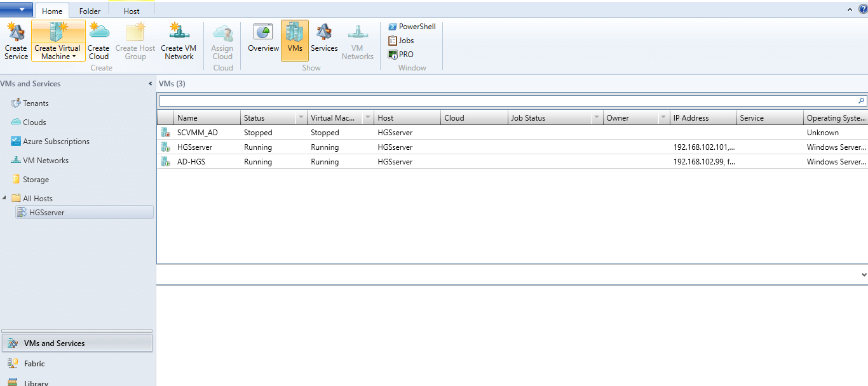Click the Create Cloud ribbon icon
This screenshot has height=386, width=868.
(x=98, y=41)
